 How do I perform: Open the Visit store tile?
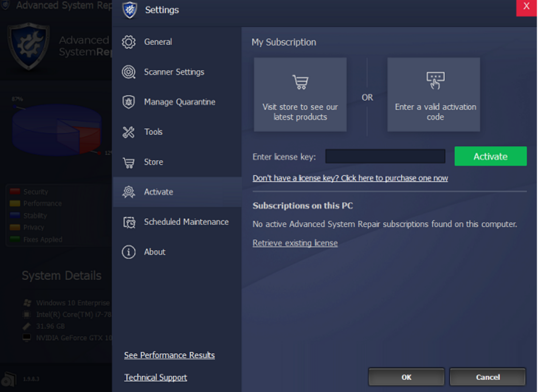[300, 95]
